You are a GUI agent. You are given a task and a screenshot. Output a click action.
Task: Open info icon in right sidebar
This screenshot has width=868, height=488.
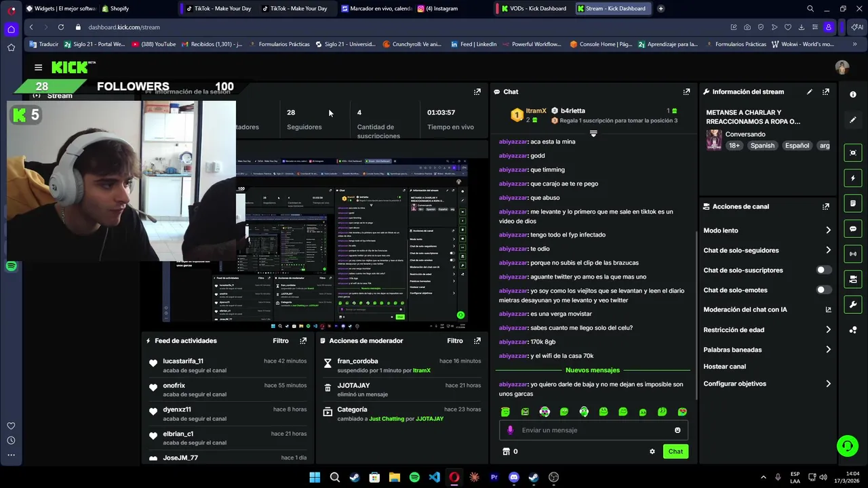pyautogui.click(x=853, y=94)
